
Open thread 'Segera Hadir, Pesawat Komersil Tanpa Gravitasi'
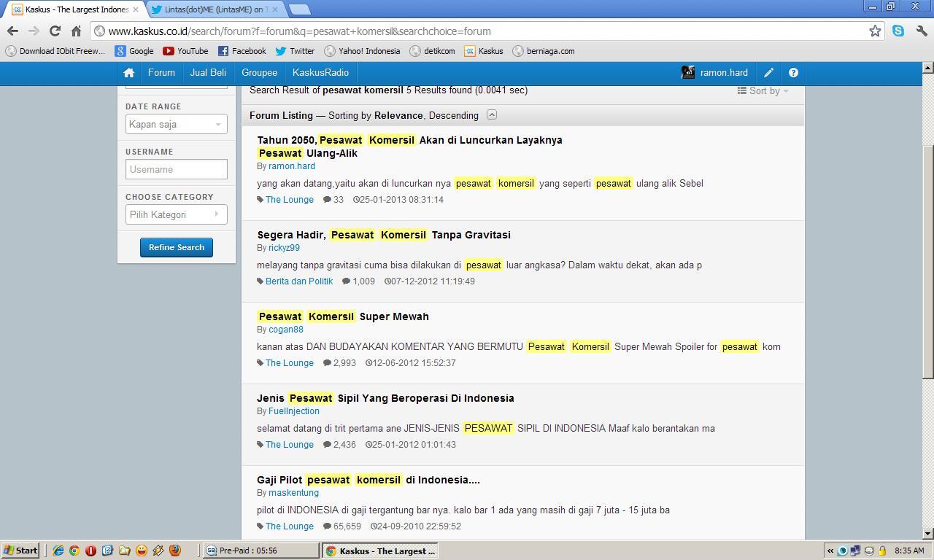pos(384,235)
